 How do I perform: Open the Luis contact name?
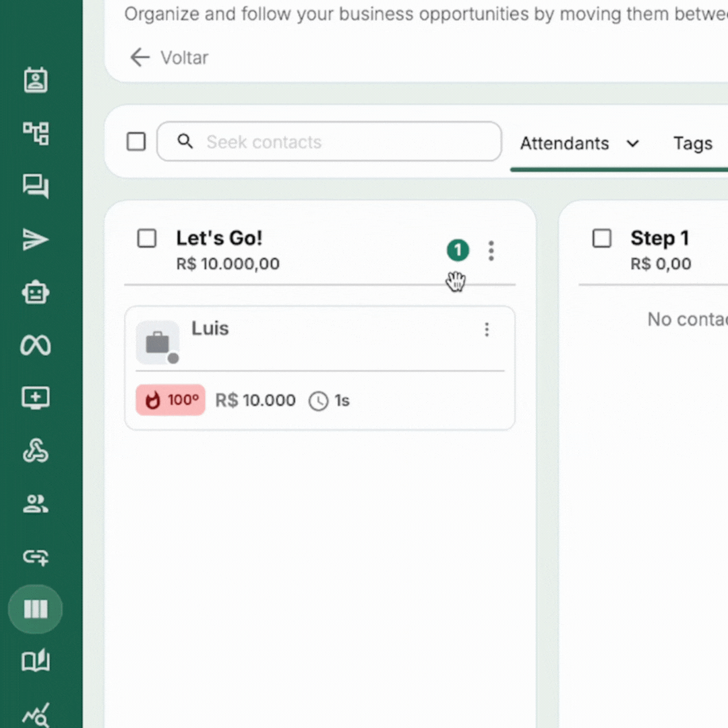click(x=210, y=328)
